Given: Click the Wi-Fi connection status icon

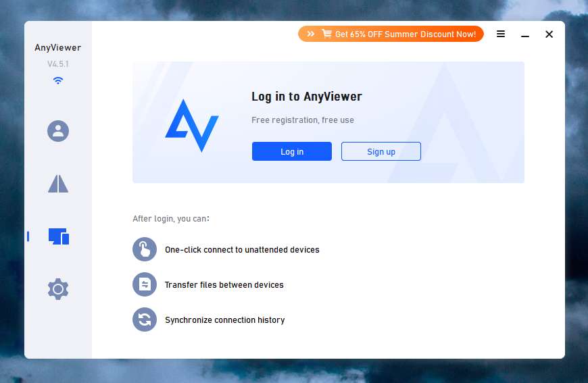Looking at the screenshot, I should point(58,80).
